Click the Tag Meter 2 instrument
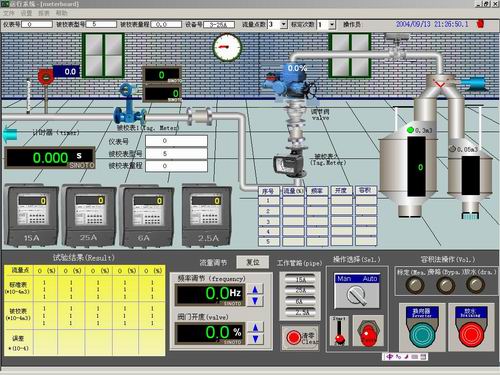The width and height of the screenshot is (500, 375). (289, 165)
